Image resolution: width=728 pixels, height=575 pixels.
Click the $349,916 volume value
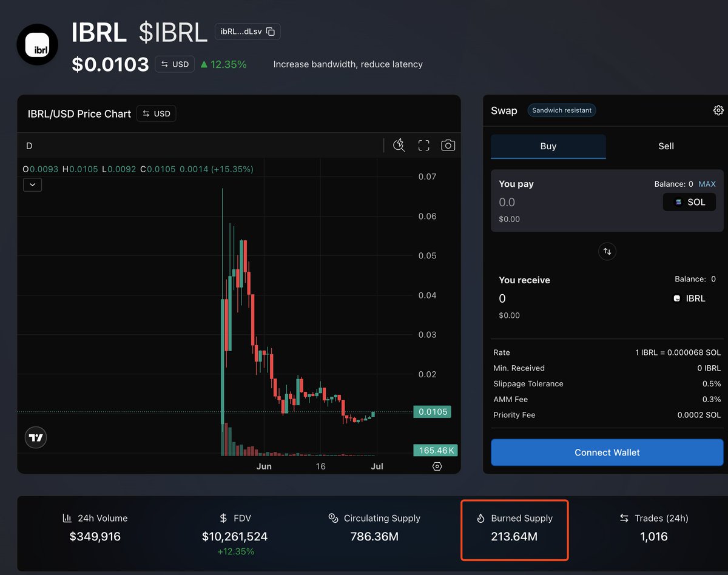95,537
